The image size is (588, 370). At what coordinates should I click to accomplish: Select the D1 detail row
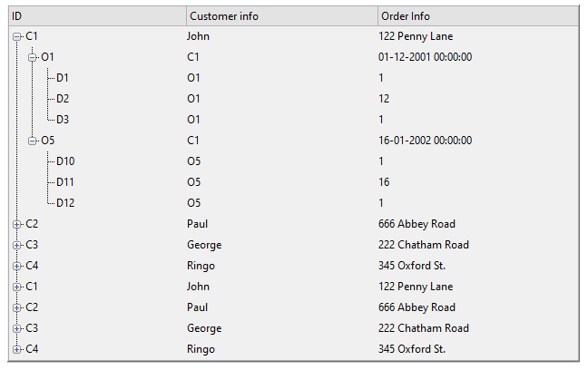click(63, 78)
